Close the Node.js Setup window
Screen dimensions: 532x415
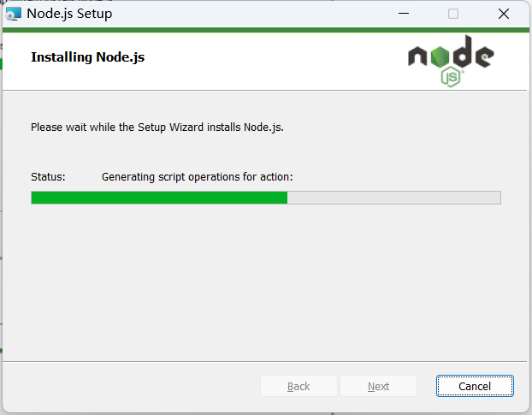pos(504,14)
